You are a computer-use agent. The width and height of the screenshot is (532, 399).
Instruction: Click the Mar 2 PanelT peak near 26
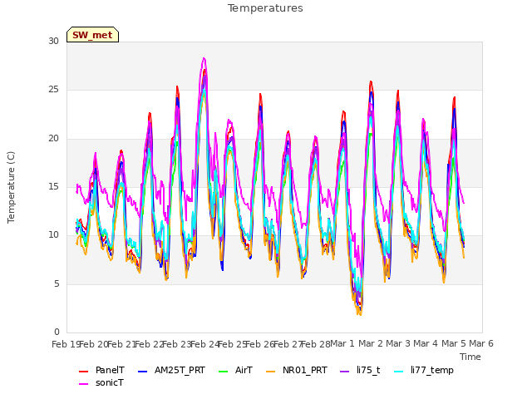click(x=371, y=81)
